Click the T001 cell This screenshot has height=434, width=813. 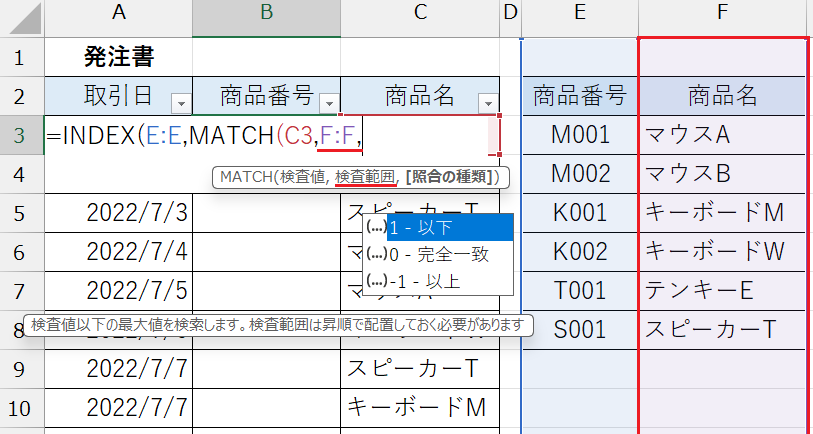pos(580,291)
